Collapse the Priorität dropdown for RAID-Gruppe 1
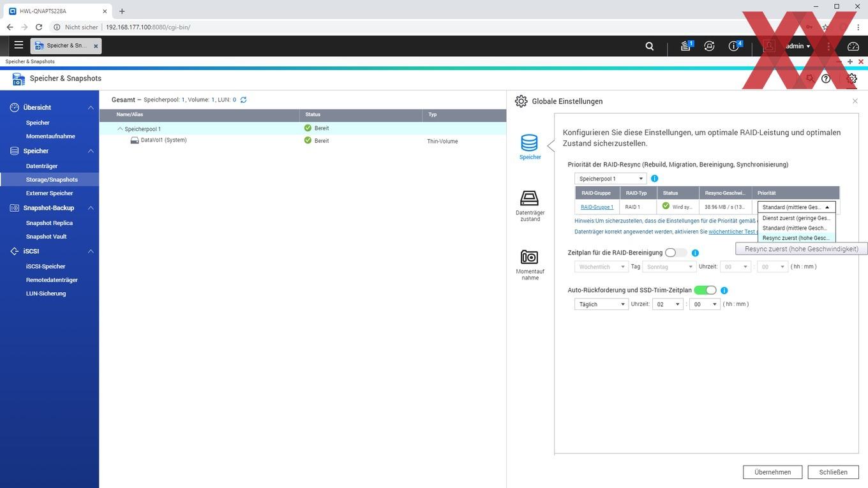Viewport: 868px width, 488px height. pos(797,207)
